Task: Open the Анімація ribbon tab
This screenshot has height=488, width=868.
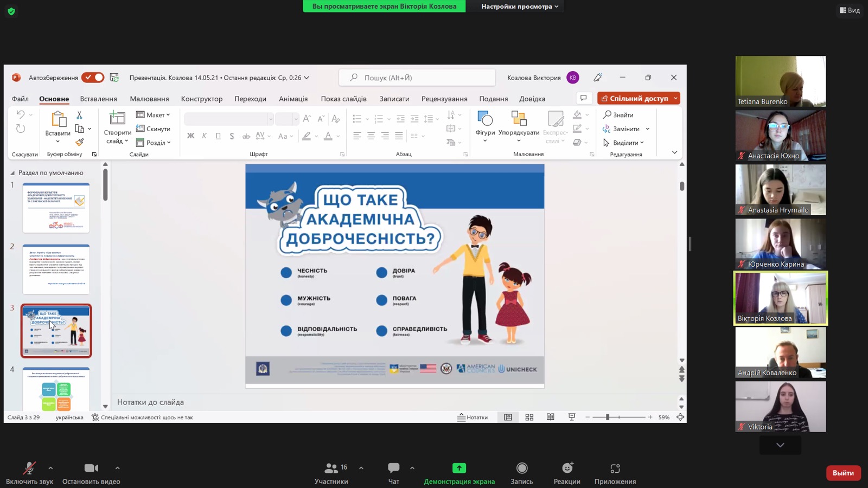Action: pos(293,99)
